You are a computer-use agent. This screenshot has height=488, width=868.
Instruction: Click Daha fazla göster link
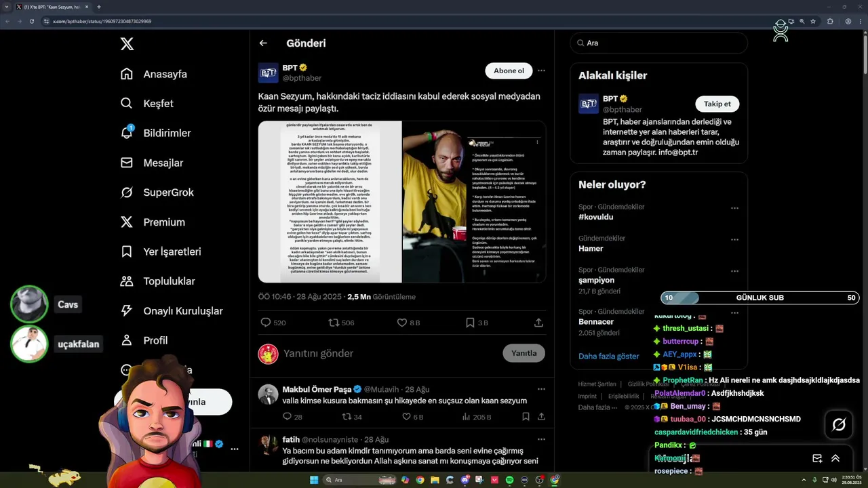tap(608, 356)
